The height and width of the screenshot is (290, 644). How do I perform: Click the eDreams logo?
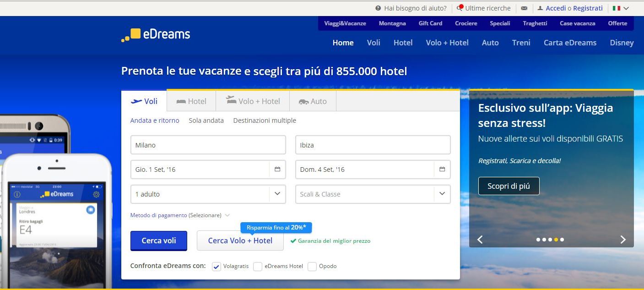(x=156, y=34)
